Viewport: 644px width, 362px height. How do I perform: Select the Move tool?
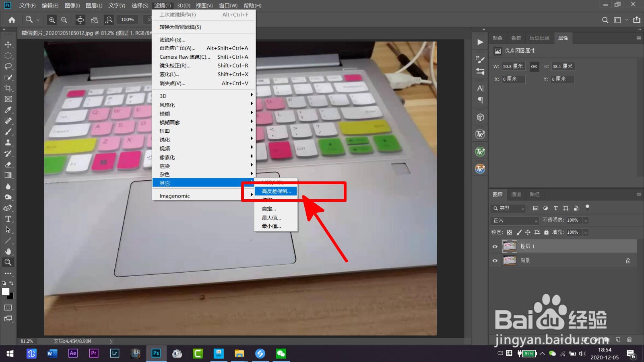(8, 45)
